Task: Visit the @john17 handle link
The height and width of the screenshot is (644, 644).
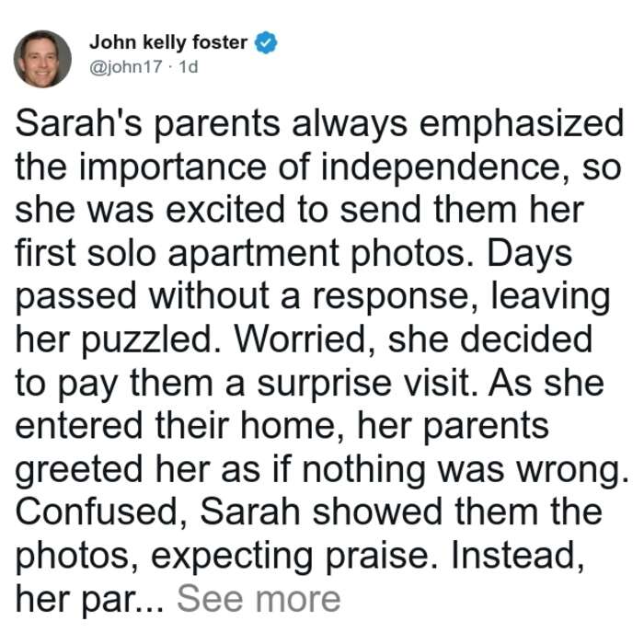Action: 126,67
